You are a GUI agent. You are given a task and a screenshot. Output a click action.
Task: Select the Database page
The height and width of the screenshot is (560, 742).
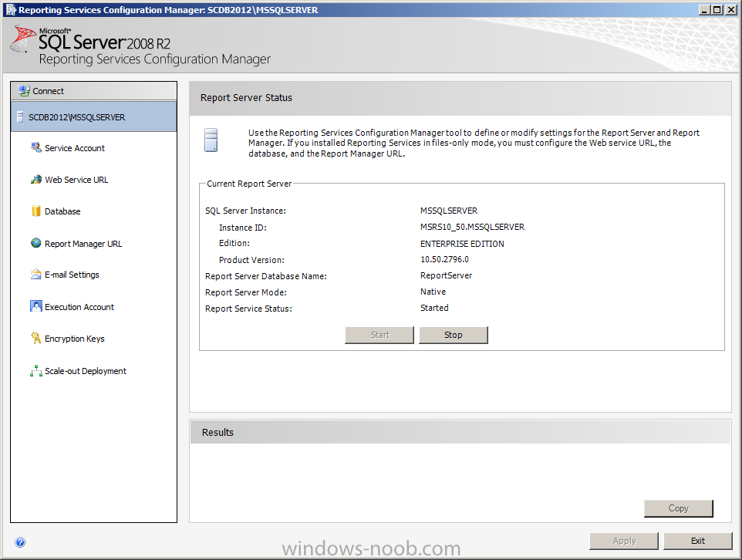tap(62, 211)
